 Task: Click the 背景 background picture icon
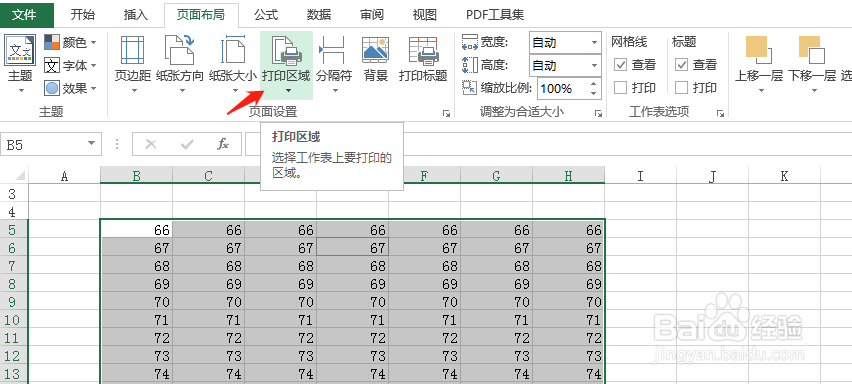[x=375, y=50]
